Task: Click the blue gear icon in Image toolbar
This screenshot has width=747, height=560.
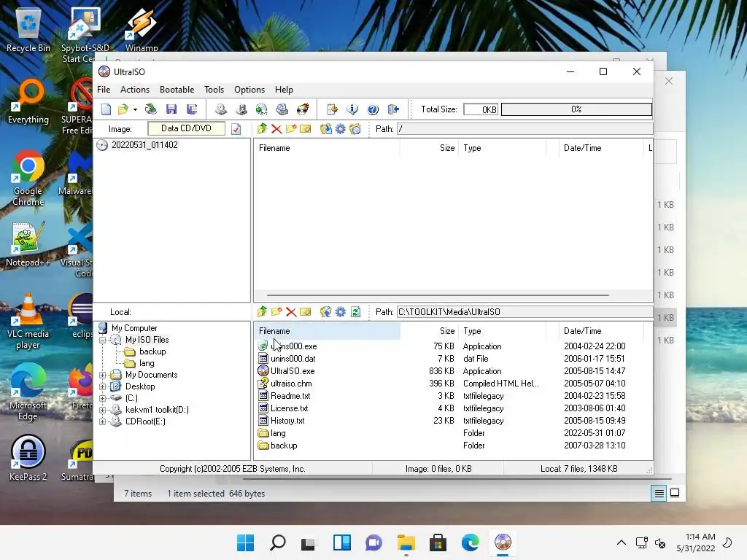Action: click(x=340, y=129)
